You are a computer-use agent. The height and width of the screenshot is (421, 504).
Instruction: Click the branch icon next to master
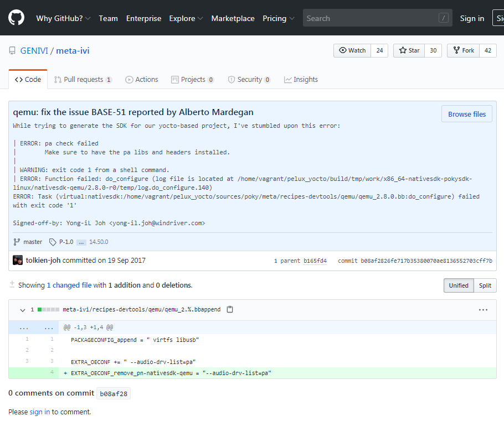tap(17, 241)
